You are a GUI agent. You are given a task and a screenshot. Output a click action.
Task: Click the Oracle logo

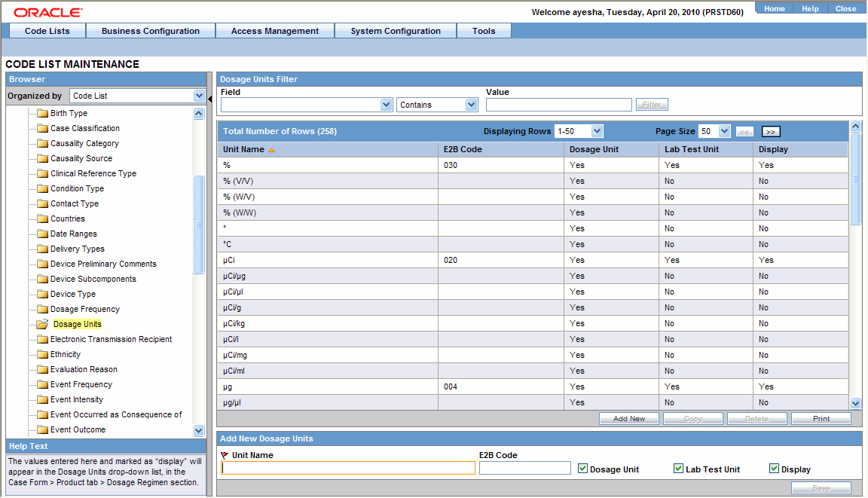pos(48,12)
